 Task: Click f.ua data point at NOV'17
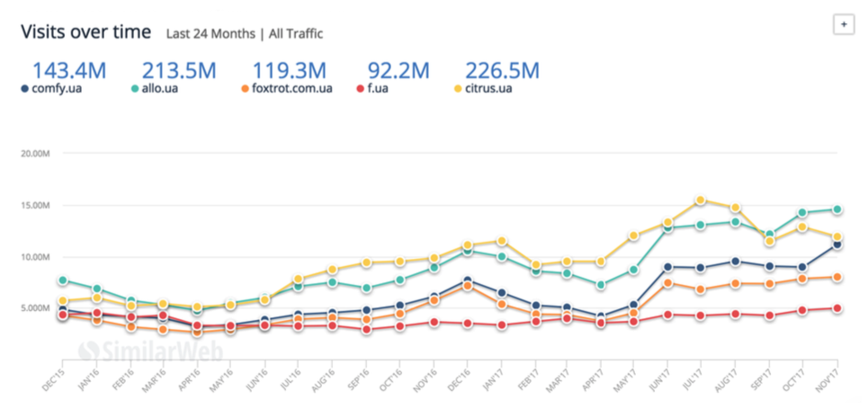click(x=837, y=308)
